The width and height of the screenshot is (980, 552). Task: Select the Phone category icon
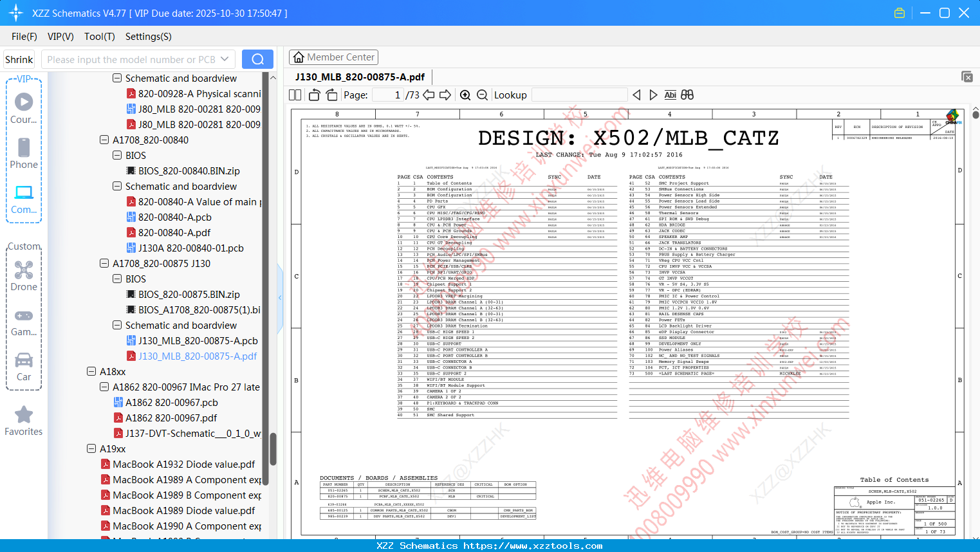pos(24,153)
